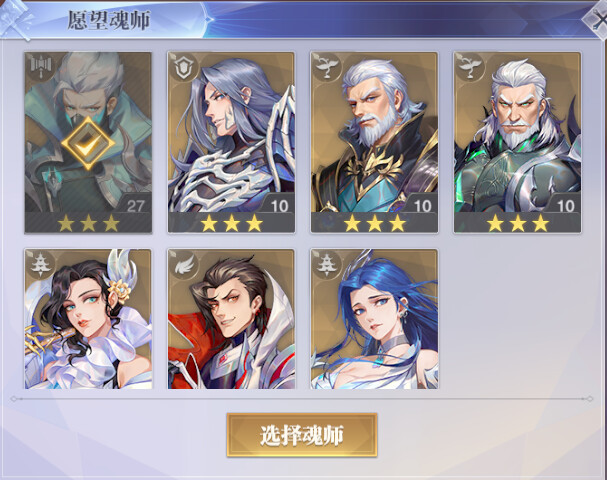Select the long purple-haired armored hero card
Screen dimensions: 607x480
tap(231, 142)
